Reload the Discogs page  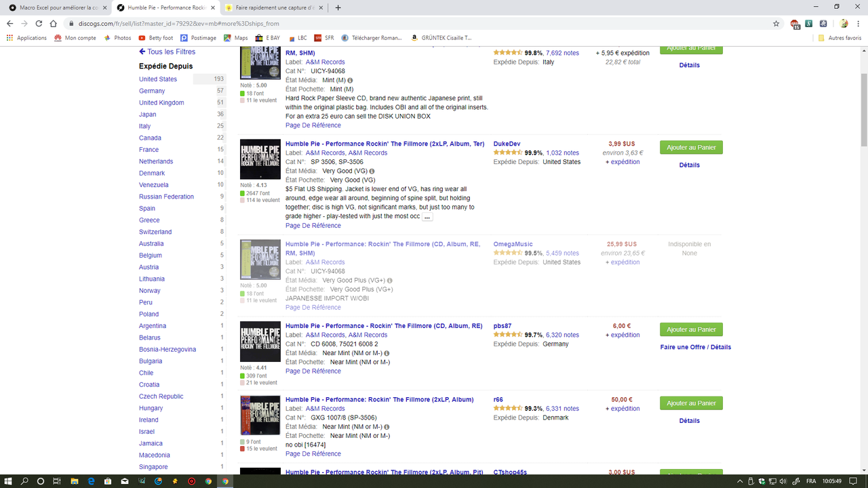(x=39, y=23)
